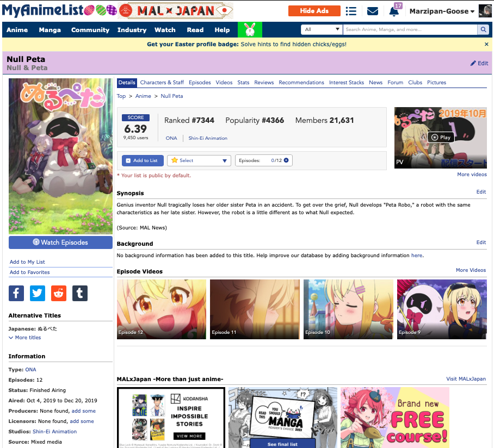Switch to the Forum tab
Viewport: 494px width, 448px height.
click(396, 83)
